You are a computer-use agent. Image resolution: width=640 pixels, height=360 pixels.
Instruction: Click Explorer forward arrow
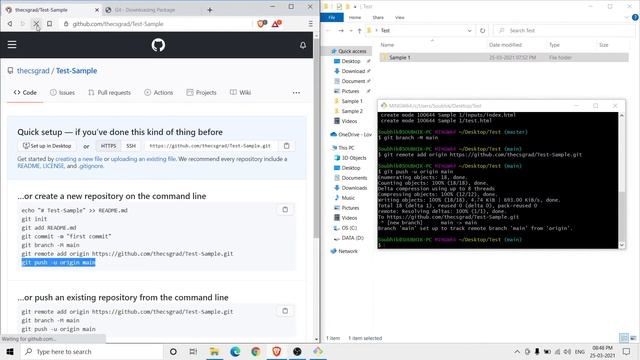click(x=341, y=31)
